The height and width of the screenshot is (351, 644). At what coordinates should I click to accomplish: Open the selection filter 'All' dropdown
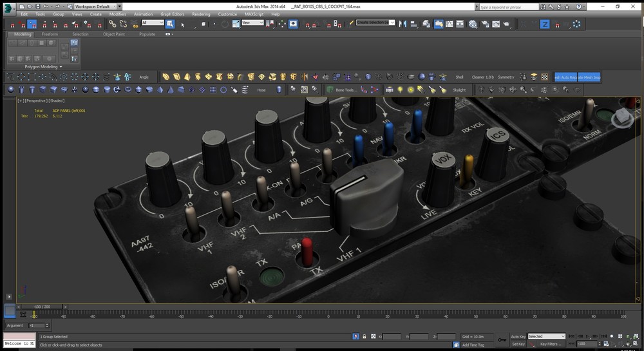[x=153, y=23]
